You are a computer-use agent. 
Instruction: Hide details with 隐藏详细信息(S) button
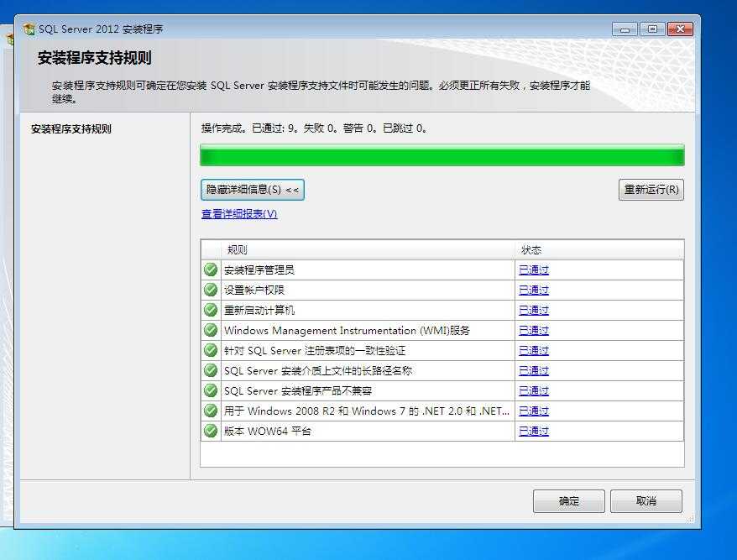[253, 190]
